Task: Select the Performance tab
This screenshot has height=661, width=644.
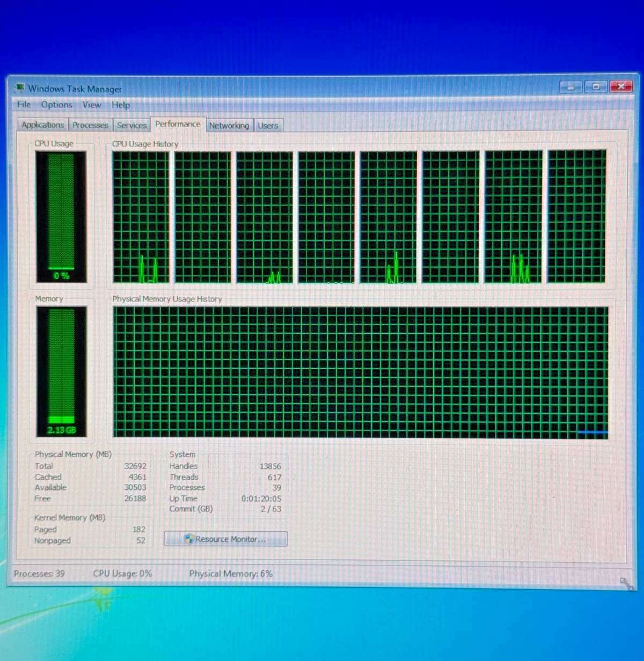Action: (x=178, y=124)
